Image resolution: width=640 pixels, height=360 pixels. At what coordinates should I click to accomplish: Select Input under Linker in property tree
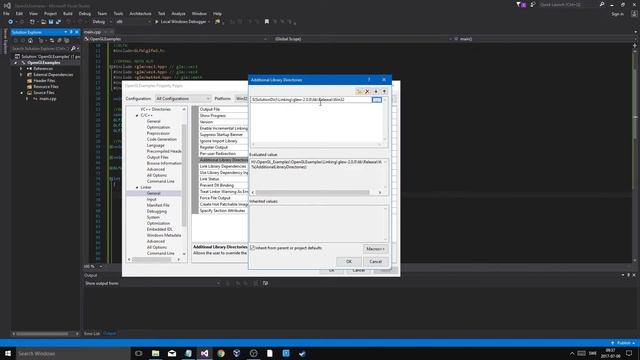pyautogui.click(x=151, y=199)
